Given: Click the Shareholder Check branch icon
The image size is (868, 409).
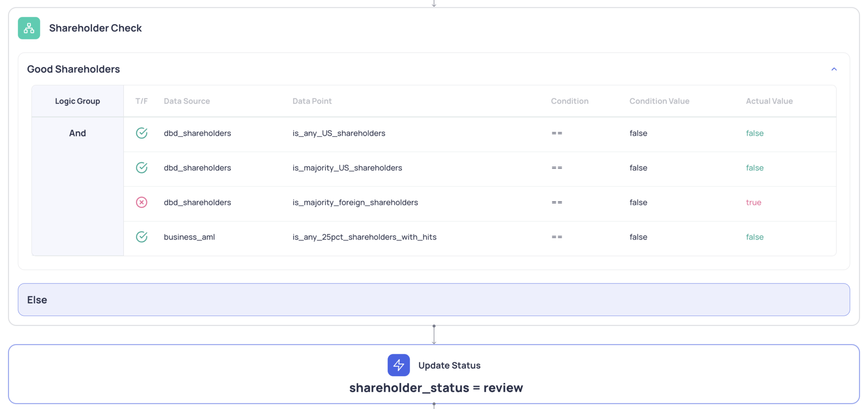Looking at the screenshot, I should tap(28, 28).
